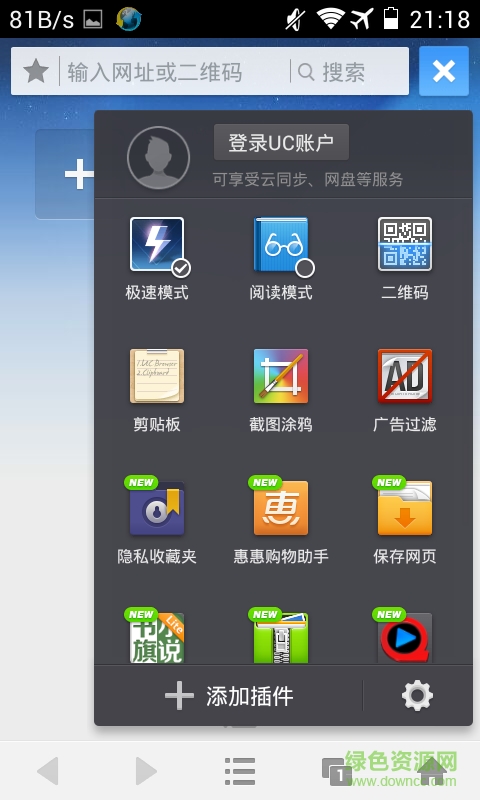Tap the UC browser globe status icon

[129, 19]
